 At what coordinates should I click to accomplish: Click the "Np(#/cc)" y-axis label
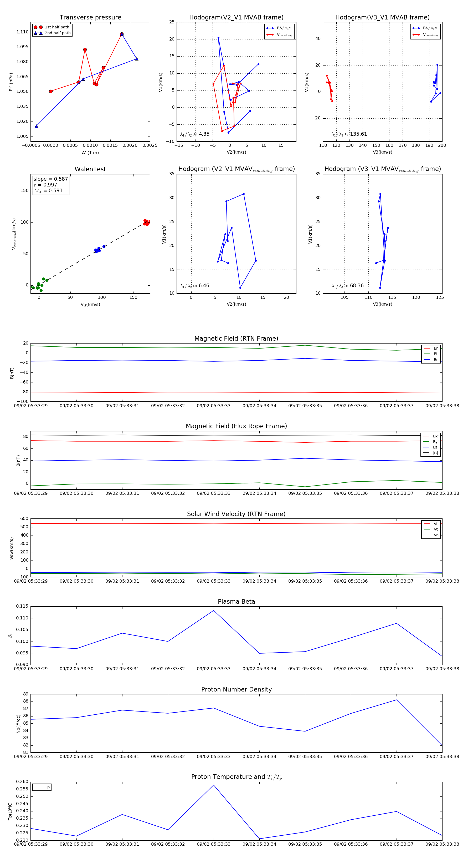(x=18, y=724)
